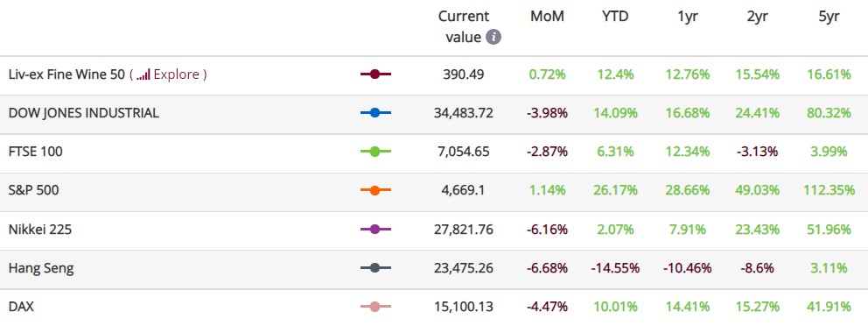The image size is (868, 326).
Task: Click the bar chart icon before Explore
Action: (143, 74)
